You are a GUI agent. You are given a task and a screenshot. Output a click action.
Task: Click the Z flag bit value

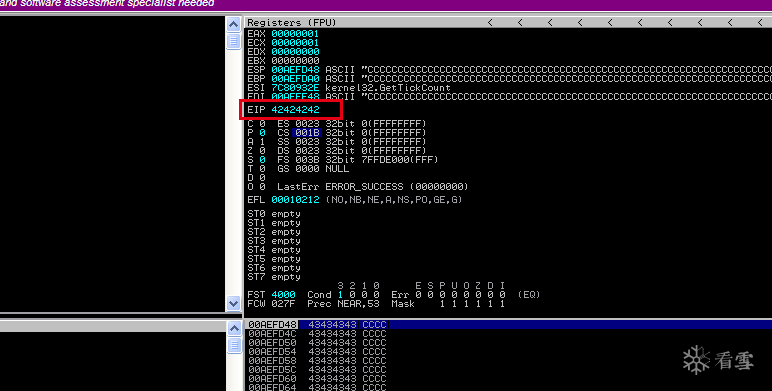click(262, 151)
